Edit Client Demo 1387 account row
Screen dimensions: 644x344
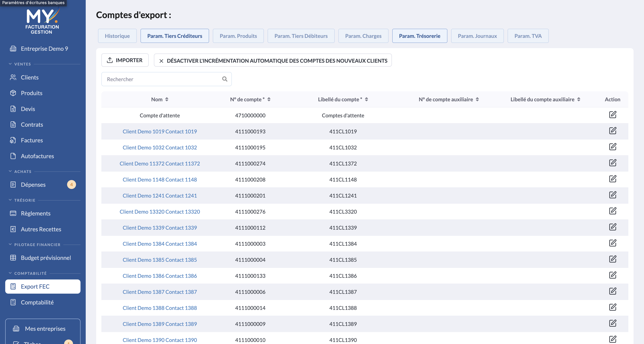(x=613, y=291)
